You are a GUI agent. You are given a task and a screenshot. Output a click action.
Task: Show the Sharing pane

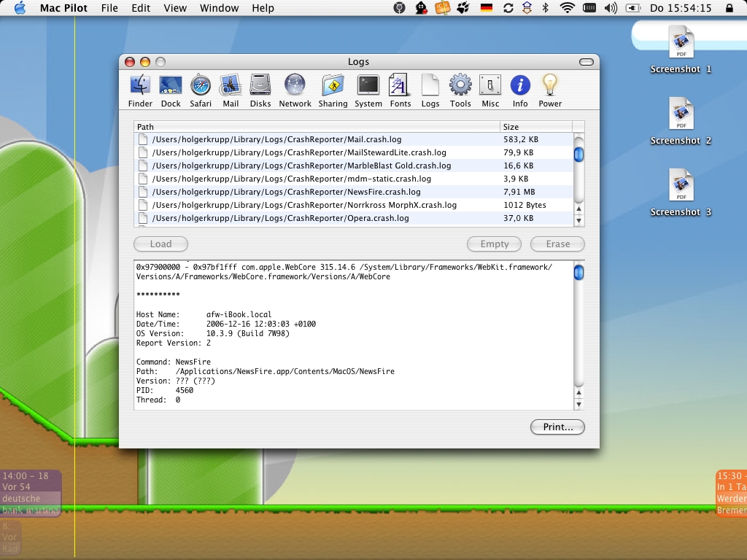click(x=333, y=90)
